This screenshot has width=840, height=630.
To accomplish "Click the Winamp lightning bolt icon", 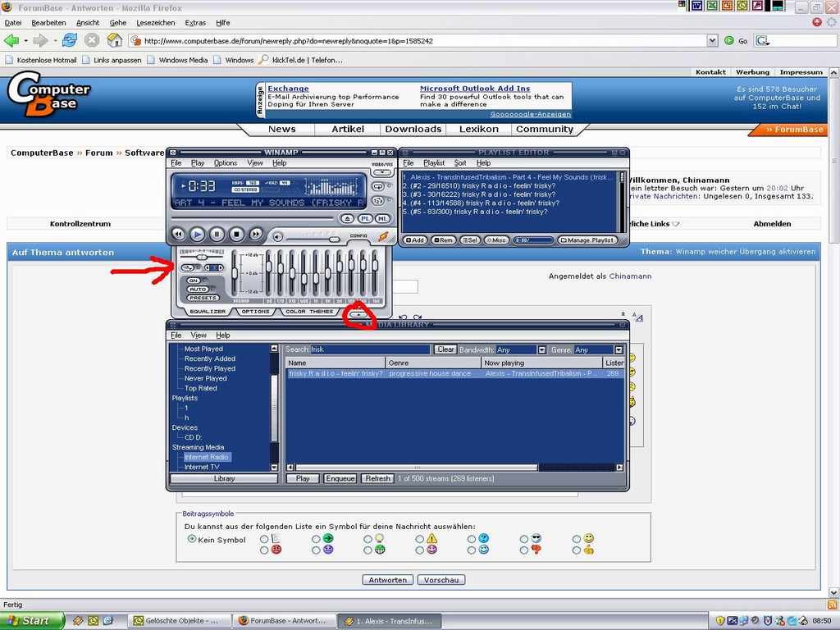I will click(x=383, y=236).
